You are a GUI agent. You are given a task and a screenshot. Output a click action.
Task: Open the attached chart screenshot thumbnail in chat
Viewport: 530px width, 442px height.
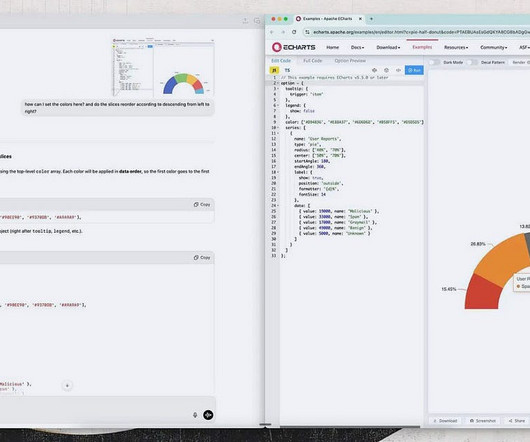pyautogui.click(x=164, y=68)
